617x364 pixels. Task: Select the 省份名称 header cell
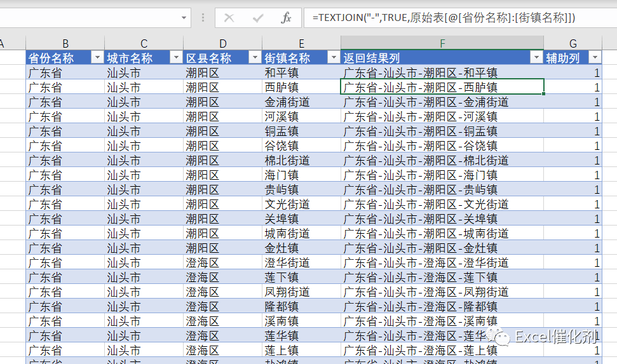[65, 58]
